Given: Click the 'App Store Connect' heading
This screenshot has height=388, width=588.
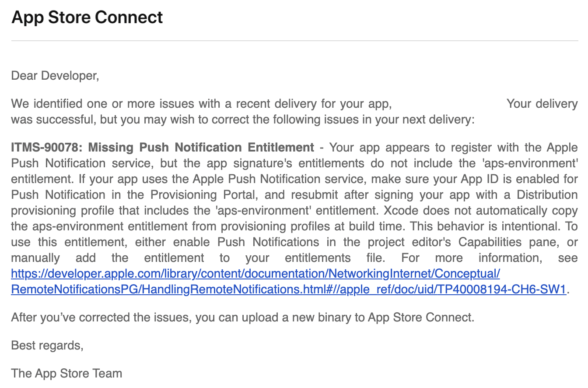Looking at the screenshot, I should point(87,18).
